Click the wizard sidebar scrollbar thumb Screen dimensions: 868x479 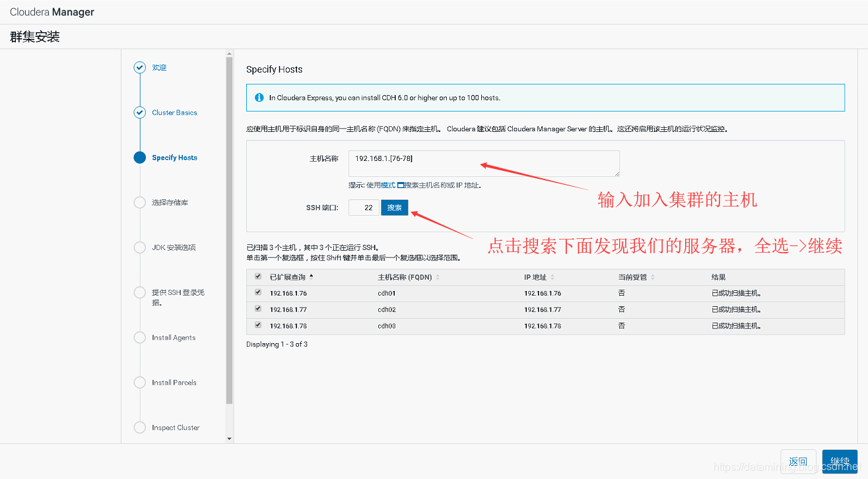pyautogui.click(x=229, y=231)
